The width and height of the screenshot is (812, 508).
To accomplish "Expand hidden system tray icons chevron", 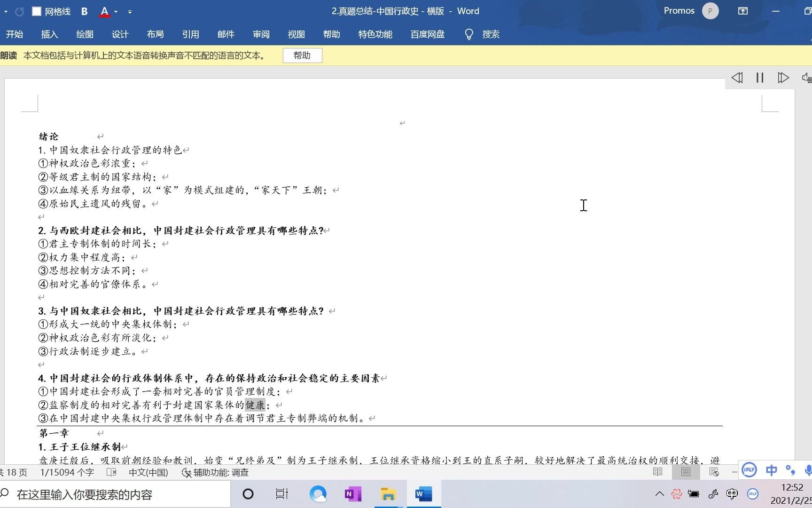I will pos(660,493).
